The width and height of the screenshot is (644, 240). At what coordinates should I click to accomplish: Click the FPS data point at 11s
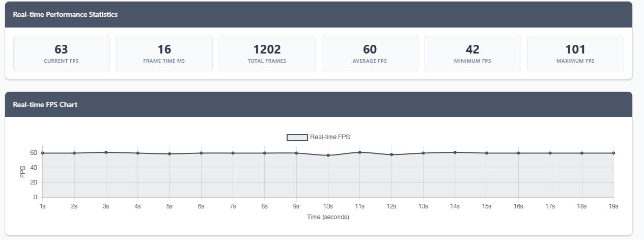(x=360, y=152)
